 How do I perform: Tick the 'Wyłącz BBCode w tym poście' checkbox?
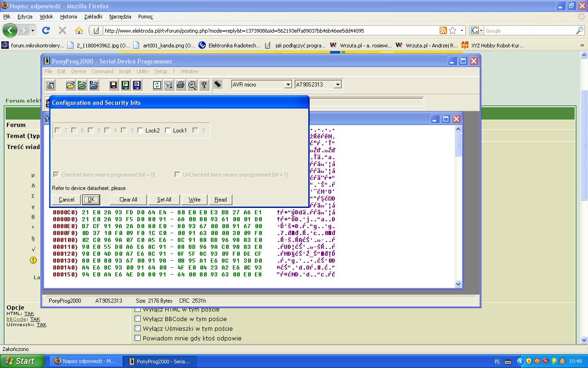click(137, 318)
